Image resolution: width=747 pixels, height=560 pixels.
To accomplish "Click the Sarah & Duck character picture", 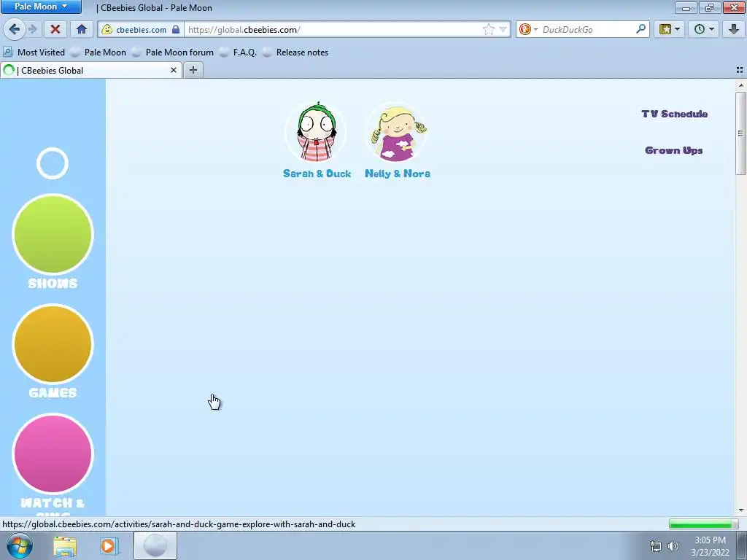I will 316,133.
